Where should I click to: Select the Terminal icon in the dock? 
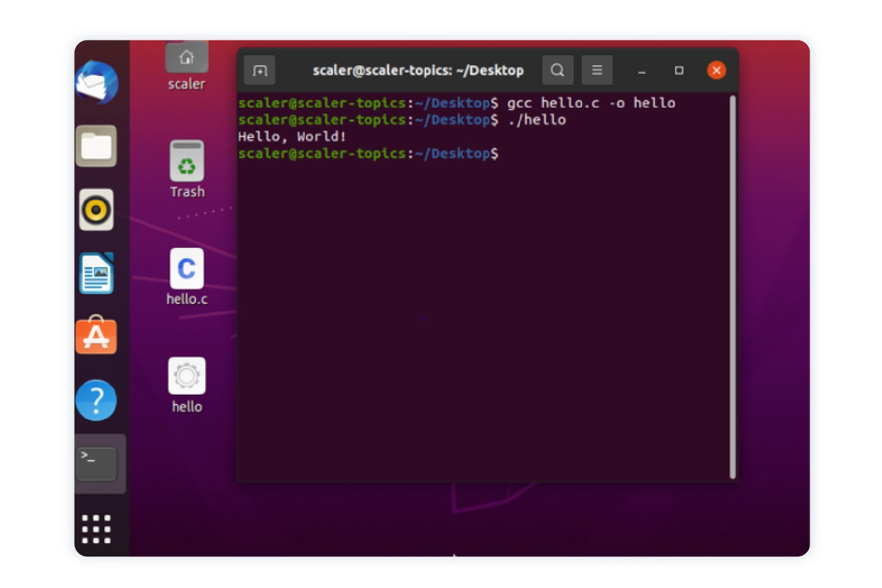(x=96, y=463)
